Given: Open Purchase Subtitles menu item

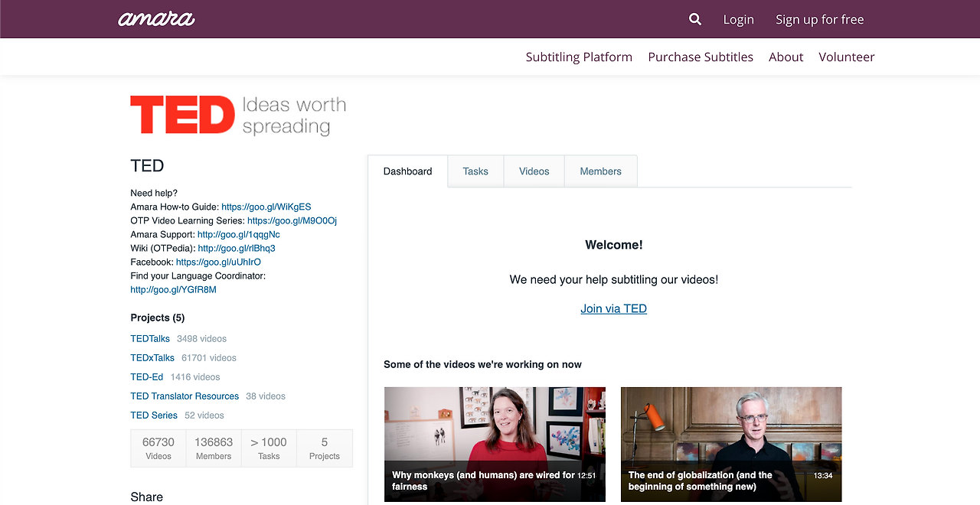Looking at the screenshot, I should point(701,57).
